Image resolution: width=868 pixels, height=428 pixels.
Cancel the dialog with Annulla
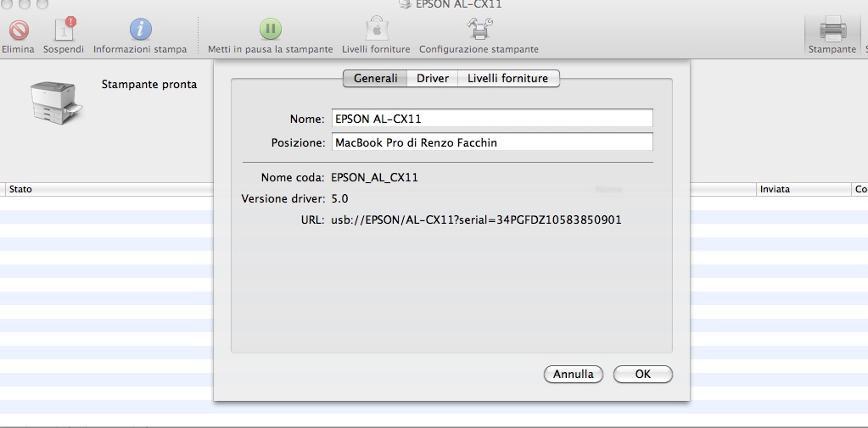pos(574,375)
